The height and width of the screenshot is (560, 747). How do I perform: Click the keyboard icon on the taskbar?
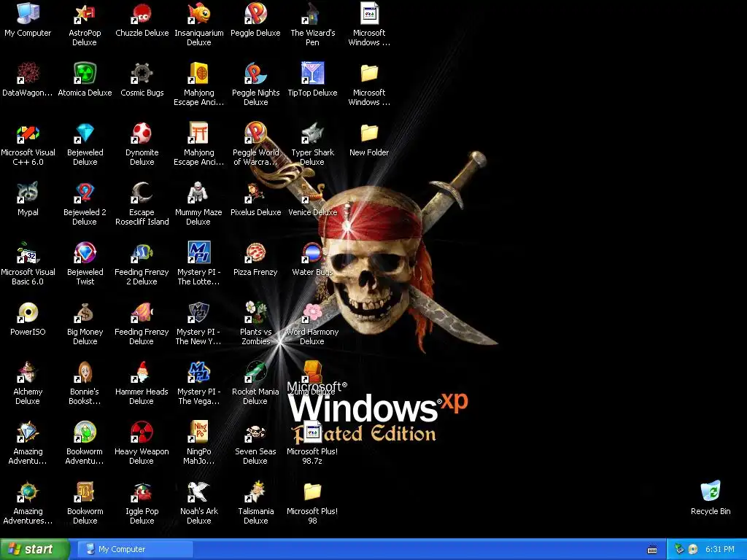tap(652, 550)
